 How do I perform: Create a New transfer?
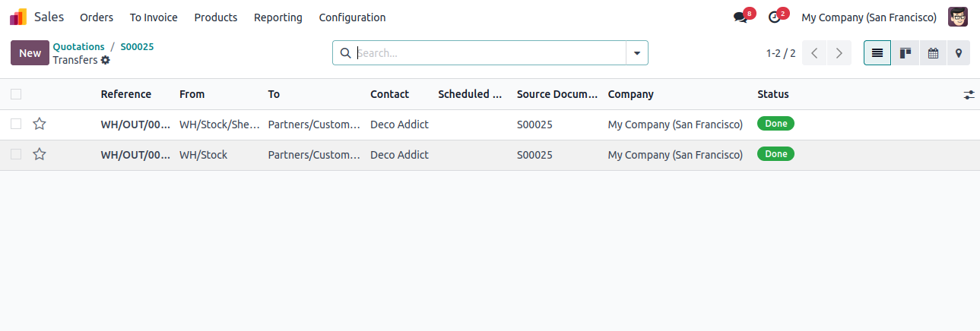tap(30, 53)
